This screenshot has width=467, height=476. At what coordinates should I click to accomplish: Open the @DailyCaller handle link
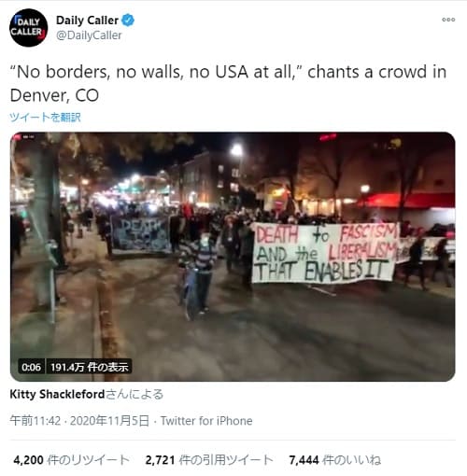89,35
